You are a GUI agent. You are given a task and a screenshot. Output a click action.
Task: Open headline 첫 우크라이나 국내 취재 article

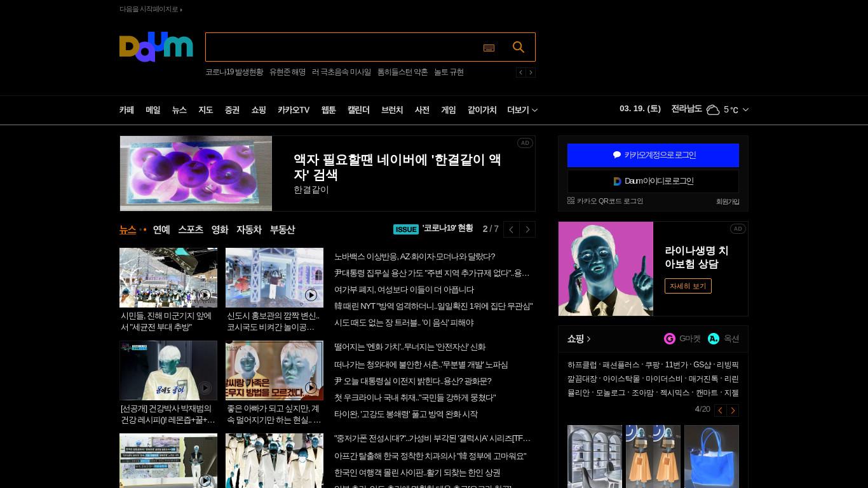415,398
